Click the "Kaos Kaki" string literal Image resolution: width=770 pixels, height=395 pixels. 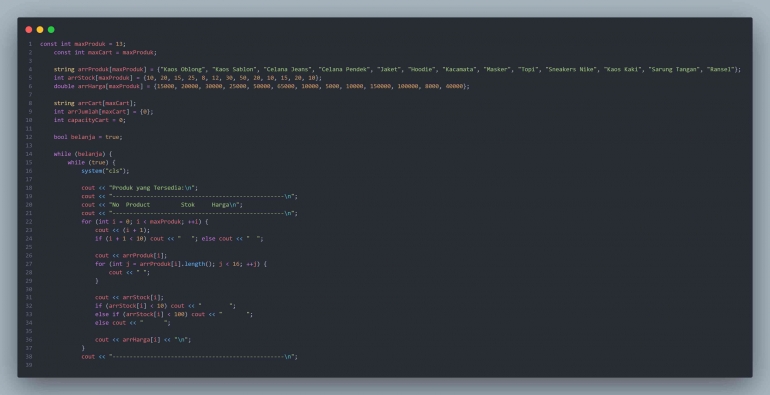coord(622,69)
